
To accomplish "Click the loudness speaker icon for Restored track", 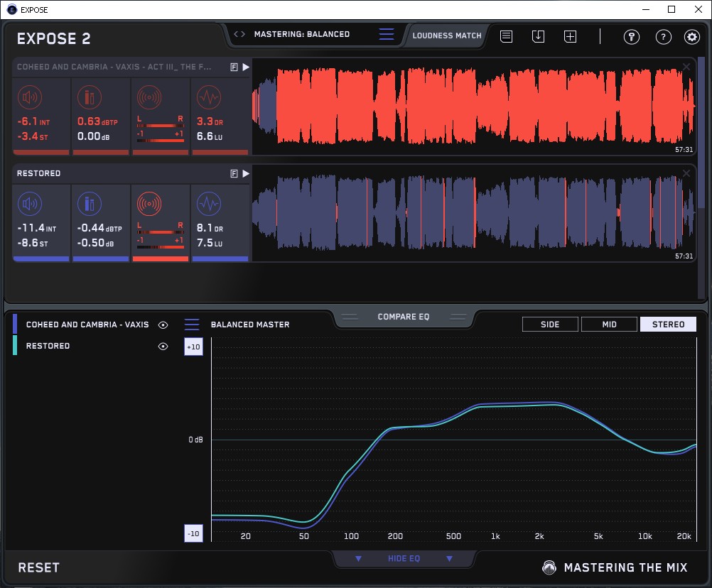I will [x=29, y=205].
